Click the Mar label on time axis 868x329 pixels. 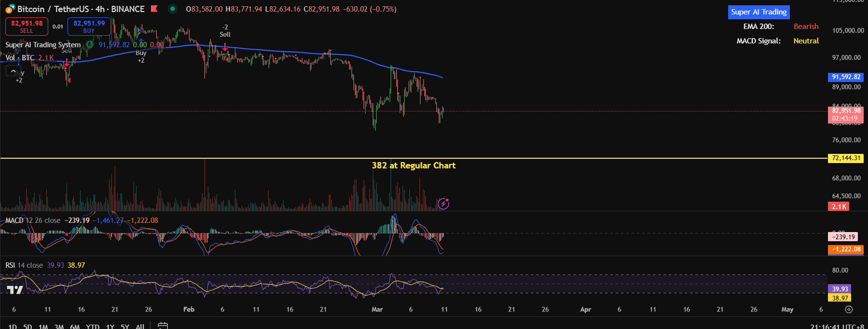pyautogui.click(x=377, y=309)
